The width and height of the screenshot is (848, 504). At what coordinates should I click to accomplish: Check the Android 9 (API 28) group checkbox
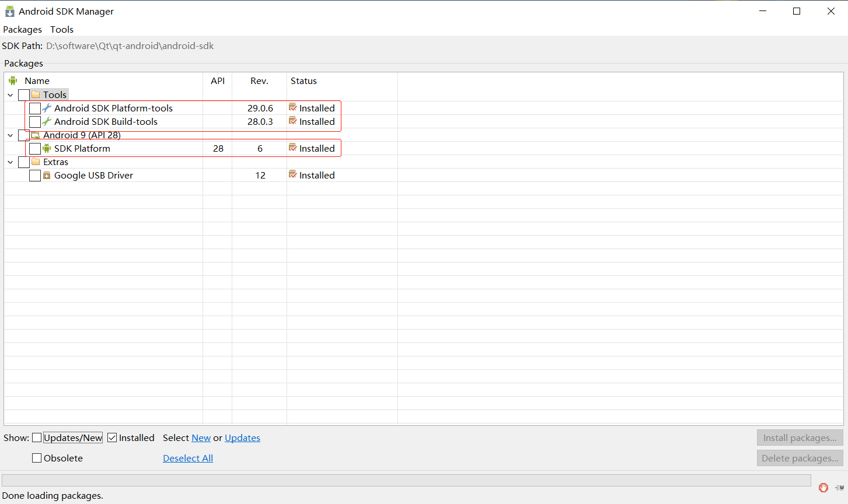coord(24,135)
